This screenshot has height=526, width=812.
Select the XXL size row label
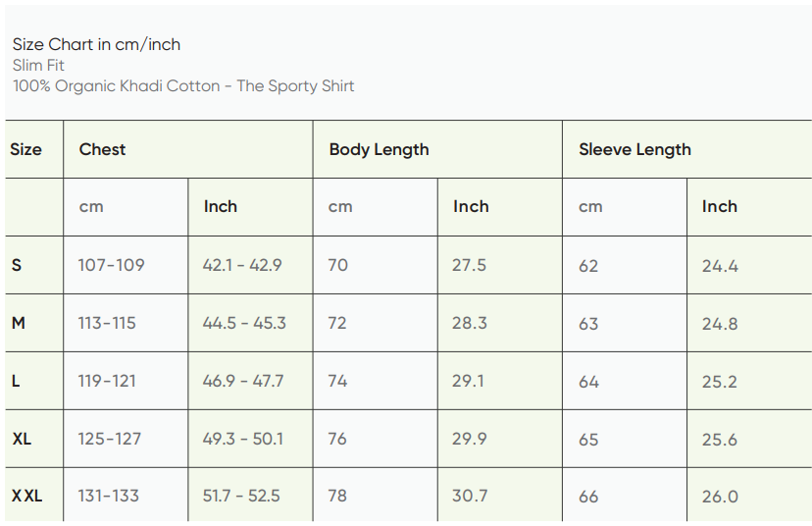[26, 497]
